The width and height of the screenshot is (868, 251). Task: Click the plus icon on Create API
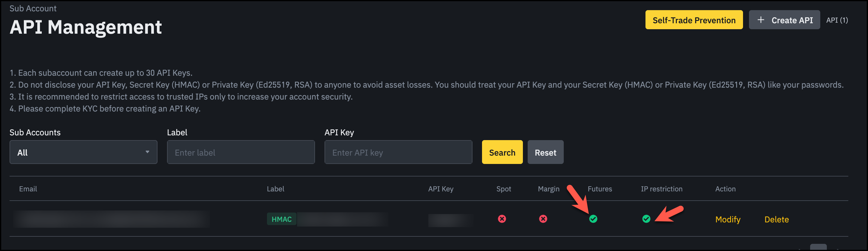[761, 20]
